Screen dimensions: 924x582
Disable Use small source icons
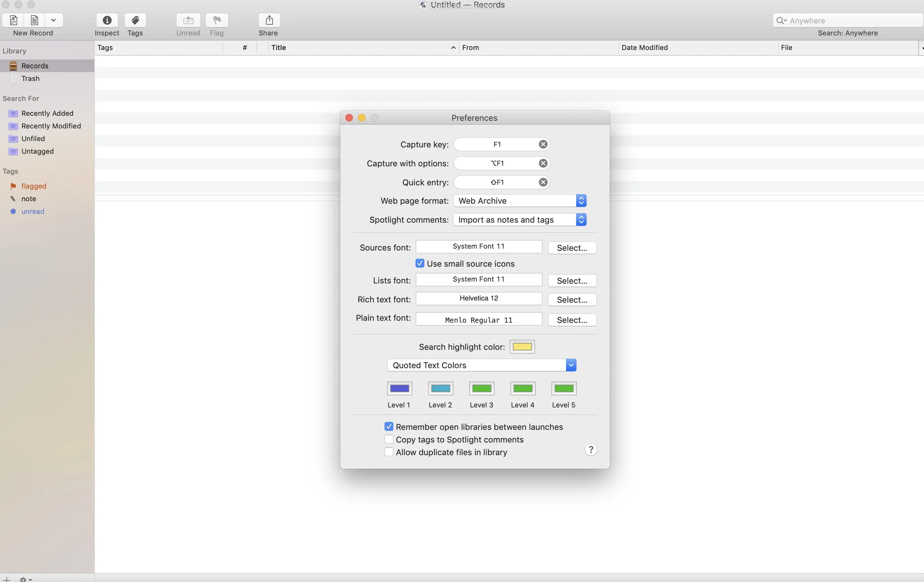pos(420,263)
